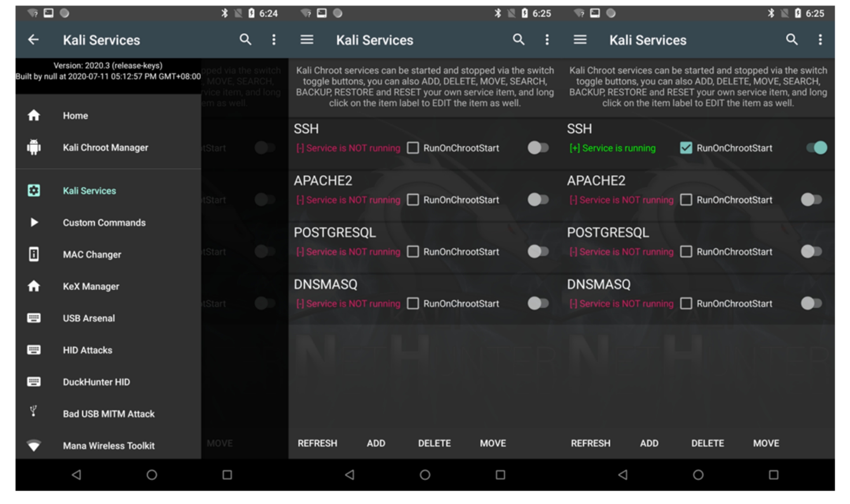Tap DELETE on the middle screen

click(x=434, y=443)
